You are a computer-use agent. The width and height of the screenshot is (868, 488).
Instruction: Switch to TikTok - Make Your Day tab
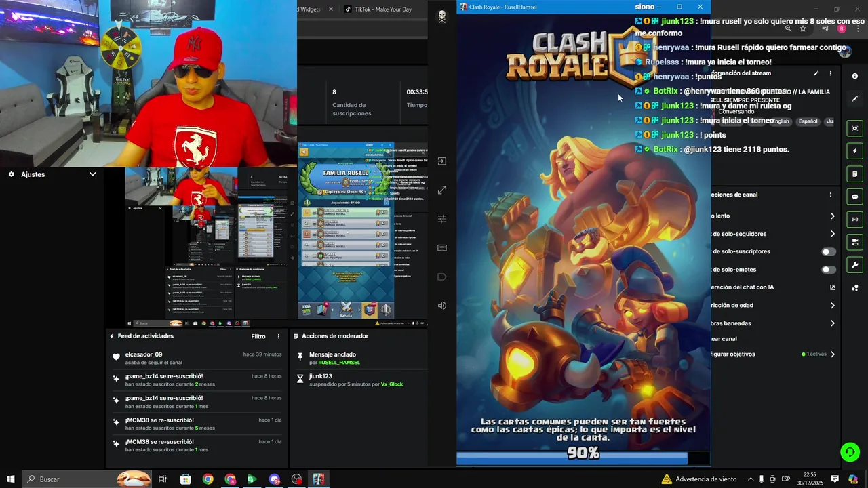pos(382,9)
